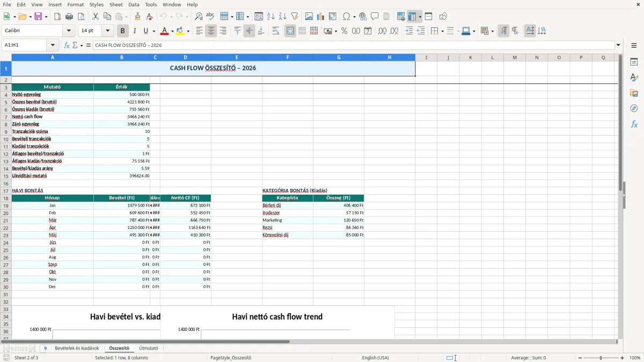Image resolution: width=644 pixels, height=362 pixels.
Task: Cut the selected cells
Action: [96, 17]
